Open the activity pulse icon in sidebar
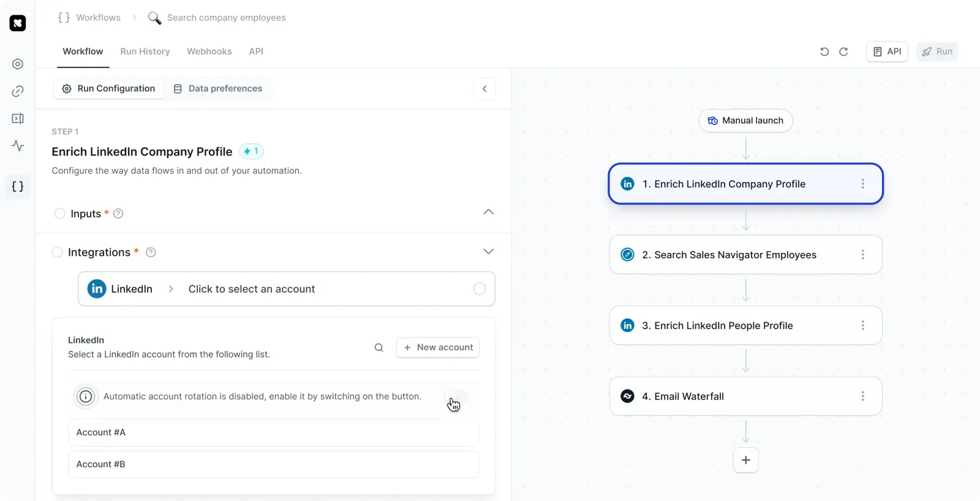 (18, 146)
